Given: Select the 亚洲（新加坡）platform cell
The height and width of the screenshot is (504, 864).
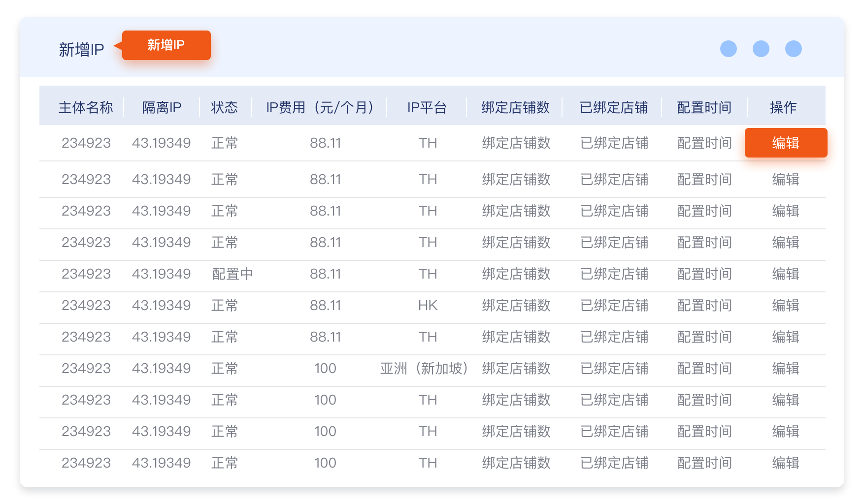Looking at the screenshot, I should click(x=425, y=368).
